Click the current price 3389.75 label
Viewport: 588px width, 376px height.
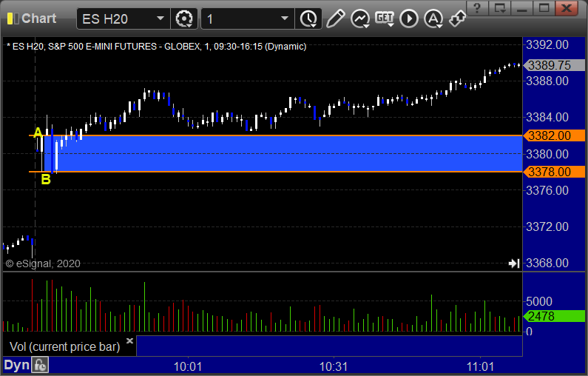554,65
